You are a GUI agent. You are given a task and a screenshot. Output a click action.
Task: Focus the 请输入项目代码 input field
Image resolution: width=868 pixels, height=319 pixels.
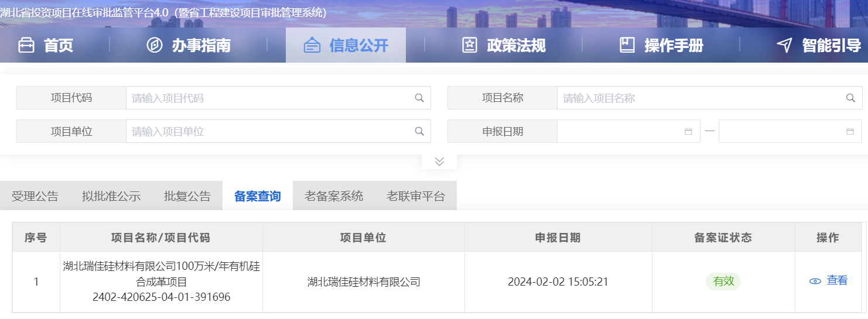point(278,98)
